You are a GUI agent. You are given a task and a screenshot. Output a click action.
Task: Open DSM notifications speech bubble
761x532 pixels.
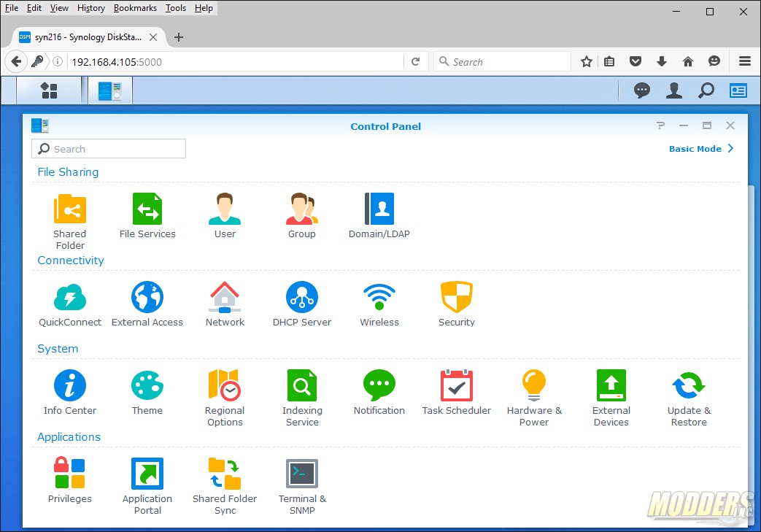click(641, 90)
